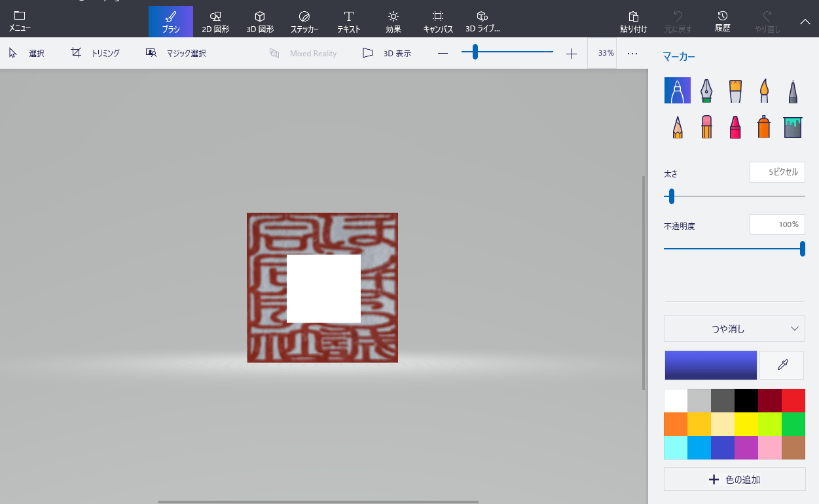Pick the bright red color swatch
Viewport: 819px width, 504px height.
coord(793,401)
